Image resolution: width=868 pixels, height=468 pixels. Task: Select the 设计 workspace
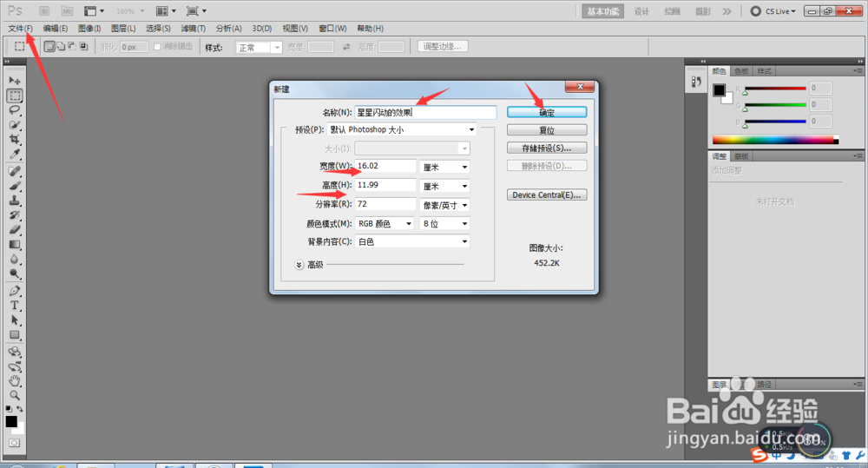[641, 11]
